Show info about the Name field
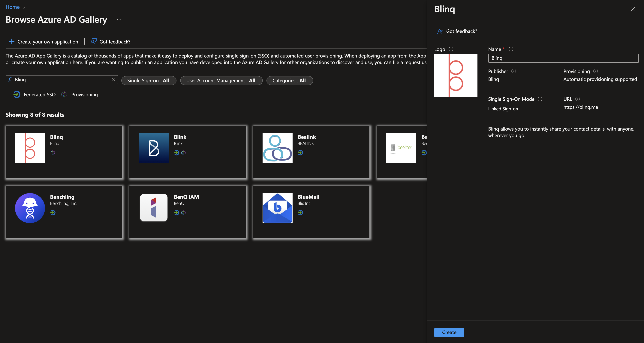Image resolution: width=644 pixels, height=343 pixels. pyautogui.click(x=511, y=49)
